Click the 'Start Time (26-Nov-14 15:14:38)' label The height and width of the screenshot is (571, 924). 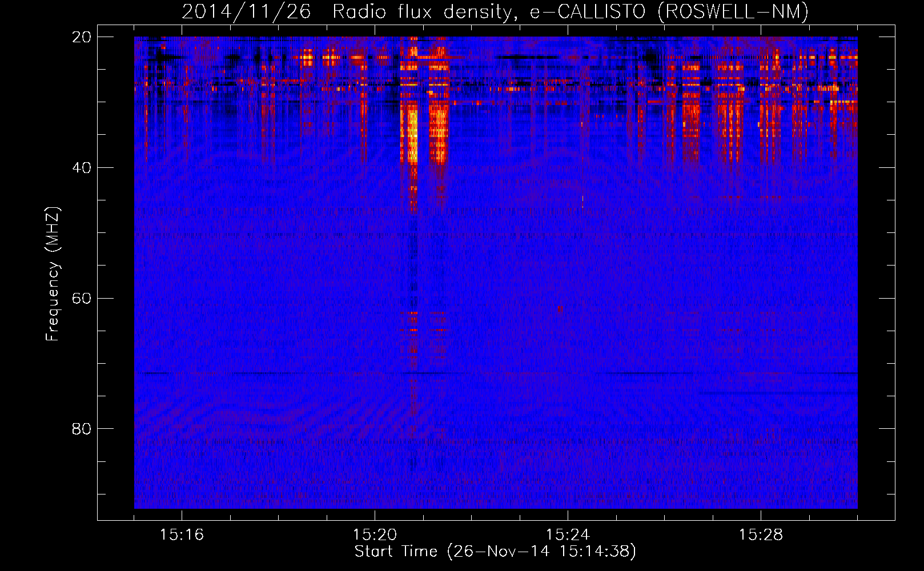click(495, 552)
